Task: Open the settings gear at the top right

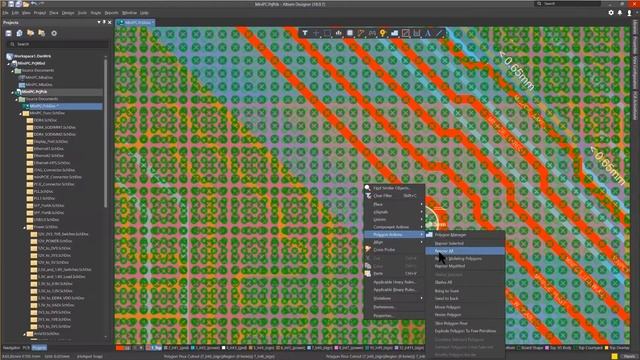Action: pyautogui.click(x=611, y=13)
